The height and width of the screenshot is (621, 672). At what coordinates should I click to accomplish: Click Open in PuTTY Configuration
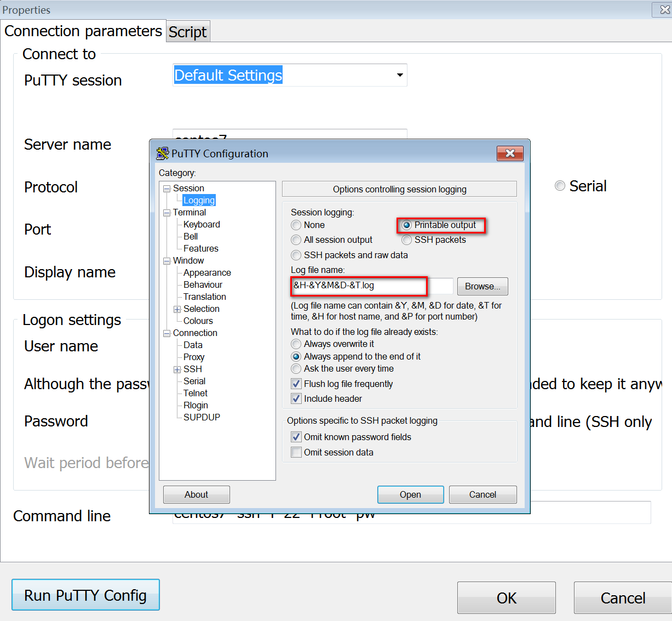410,494
